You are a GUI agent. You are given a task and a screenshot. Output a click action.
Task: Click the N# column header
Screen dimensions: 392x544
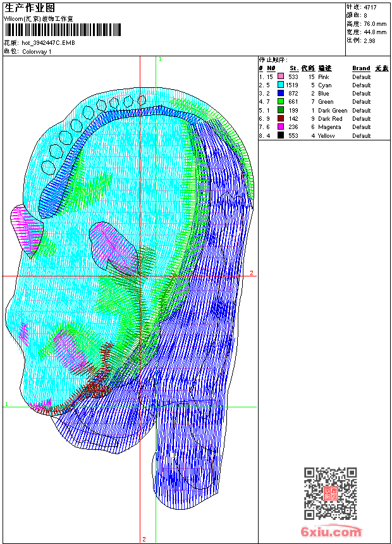point(271,68)
